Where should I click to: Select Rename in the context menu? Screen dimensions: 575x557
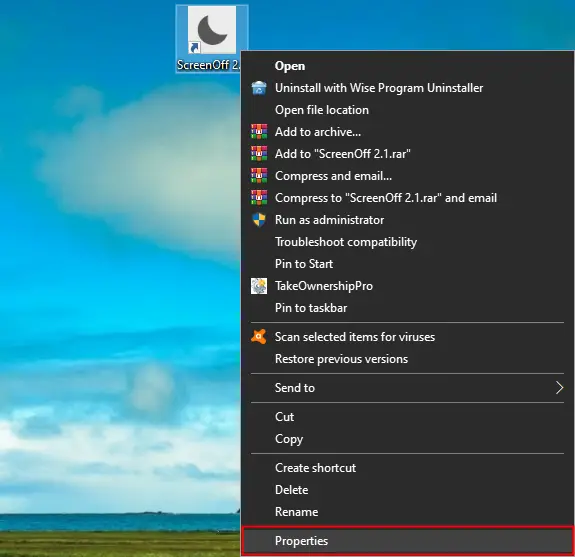407,512
